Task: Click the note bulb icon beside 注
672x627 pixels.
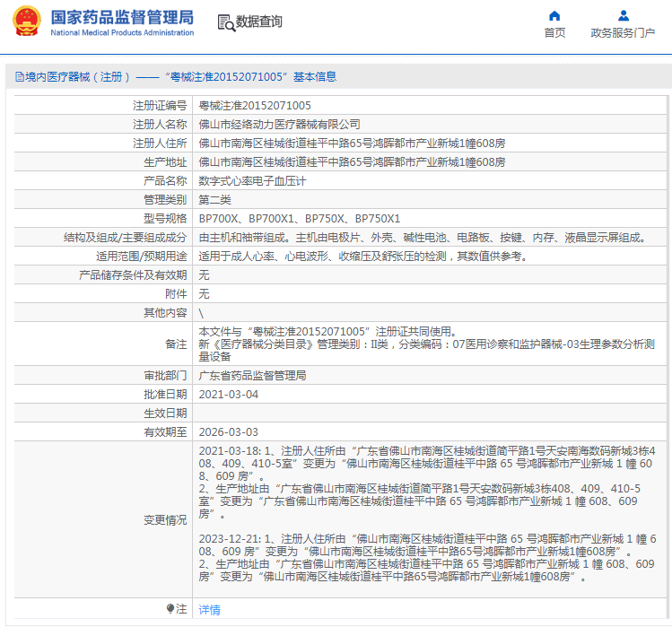Action: pyautogui.click(x=170, y=608)
